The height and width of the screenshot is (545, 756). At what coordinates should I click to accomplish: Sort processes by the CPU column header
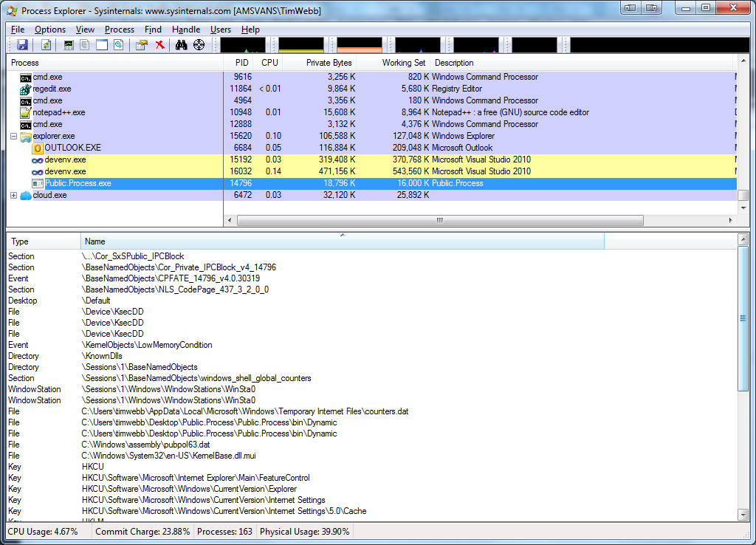[269, 63]
